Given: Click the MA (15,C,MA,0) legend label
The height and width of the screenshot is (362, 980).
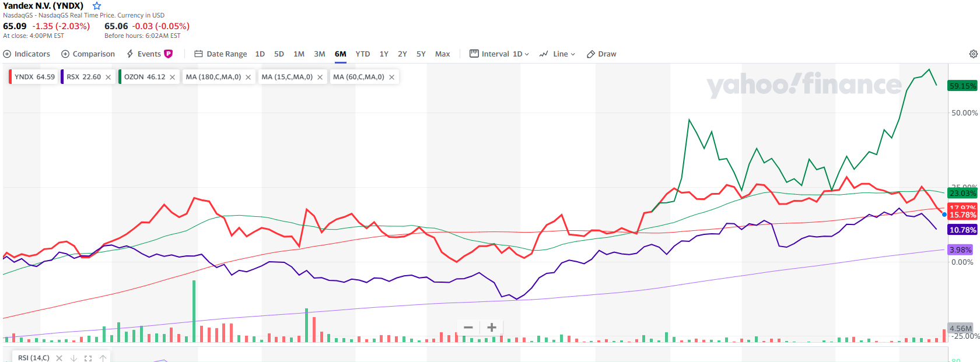Looking at the screenshot, I should (287, 77).
